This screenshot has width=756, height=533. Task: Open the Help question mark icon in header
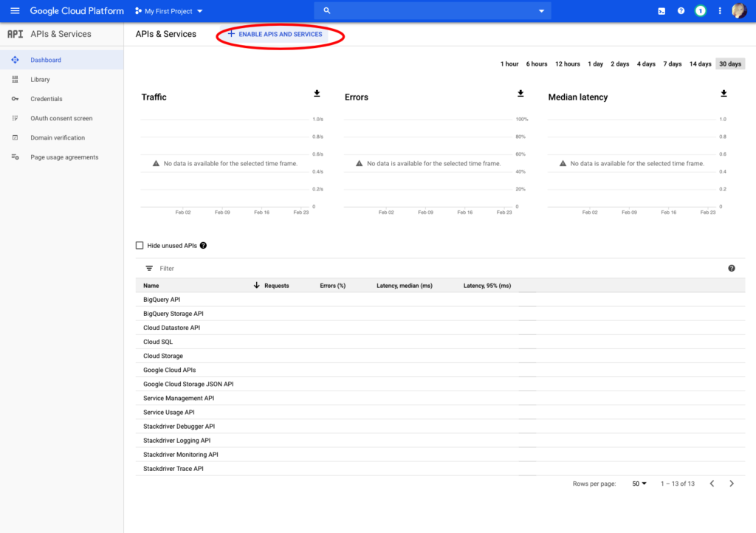click(681, 10)
